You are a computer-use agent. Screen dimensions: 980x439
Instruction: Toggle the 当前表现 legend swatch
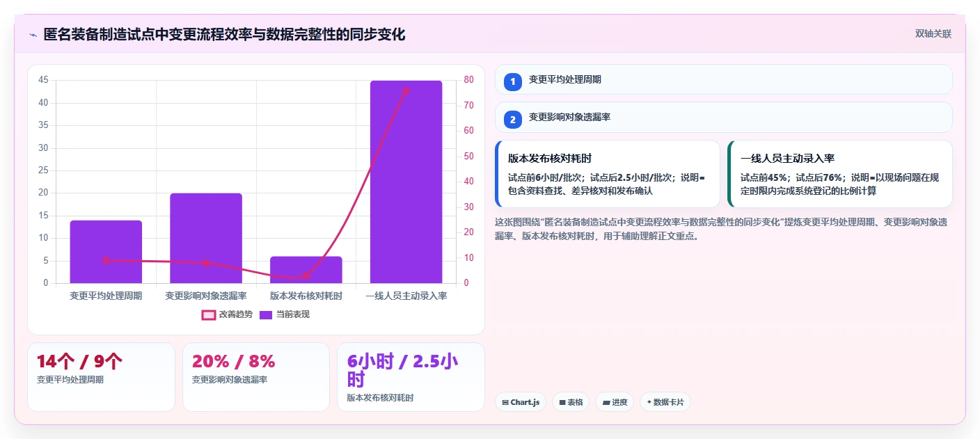(265, 314)
